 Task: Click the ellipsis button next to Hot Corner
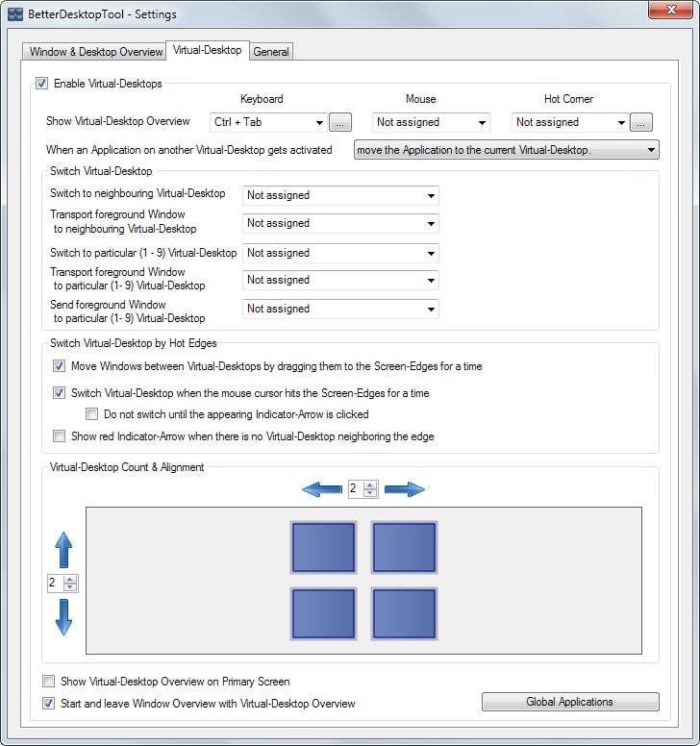pos(641,122)
